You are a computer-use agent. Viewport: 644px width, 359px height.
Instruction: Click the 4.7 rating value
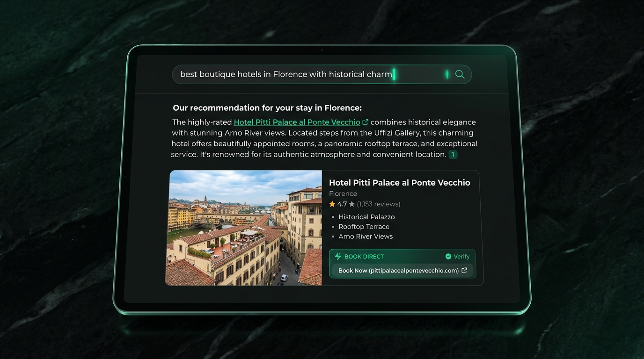[x=342, y=204]
